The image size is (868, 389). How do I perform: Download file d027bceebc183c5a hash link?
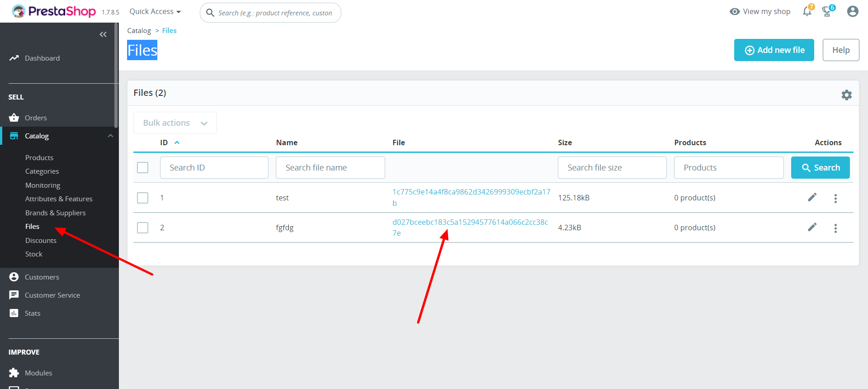[x=470, y=227]
